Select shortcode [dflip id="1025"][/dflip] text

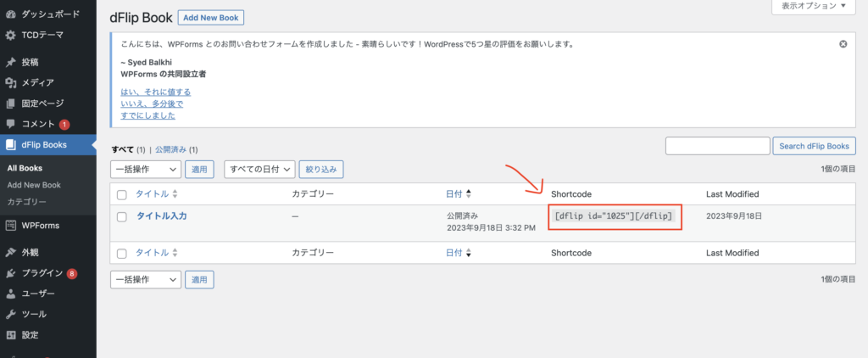614,216
